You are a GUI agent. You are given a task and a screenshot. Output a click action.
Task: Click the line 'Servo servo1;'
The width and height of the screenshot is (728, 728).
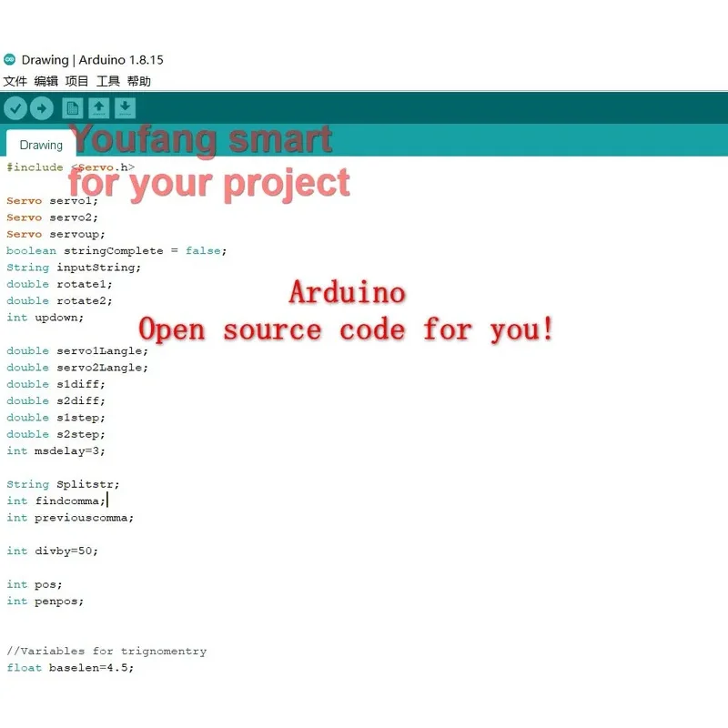click(52, 201)
